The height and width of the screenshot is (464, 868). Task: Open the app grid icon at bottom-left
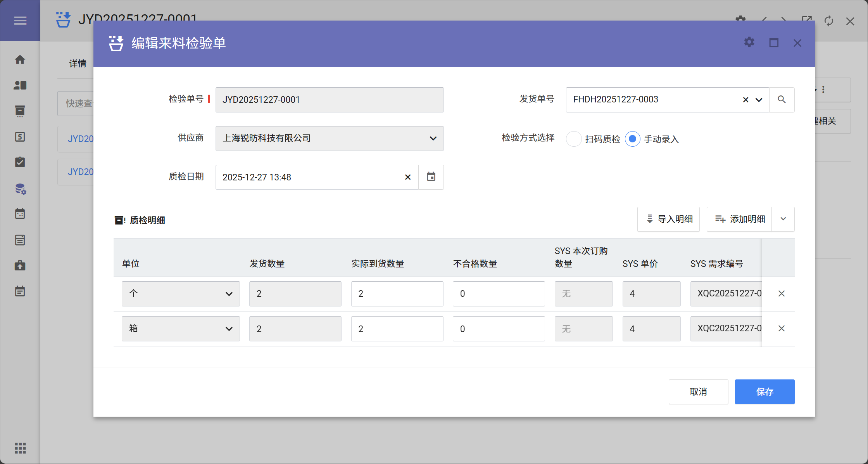click(x=20, y=448)
